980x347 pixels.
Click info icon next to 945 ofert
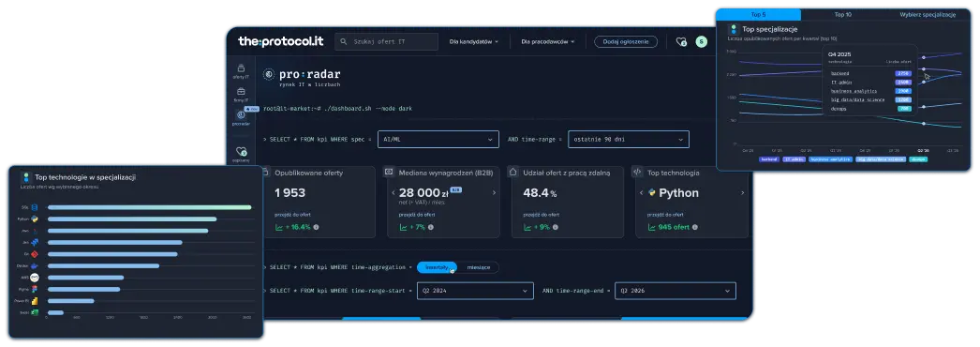[x=695, y=227]
